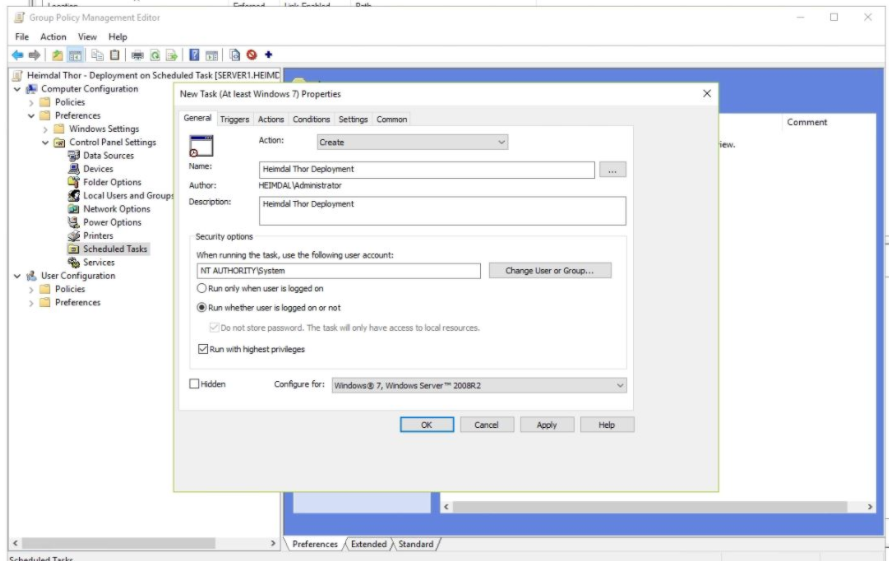Select Scheduled Tasks in the tree
The image size is (889, 561).
click(115, 249)
